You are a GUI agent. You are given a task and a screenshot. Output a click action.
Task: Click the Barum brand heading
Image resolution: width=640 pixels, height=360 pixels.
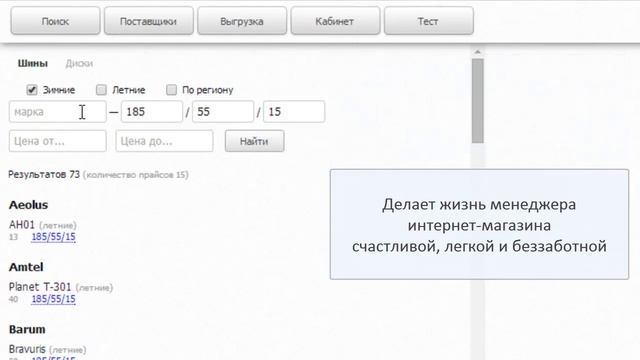click(27, 329)
